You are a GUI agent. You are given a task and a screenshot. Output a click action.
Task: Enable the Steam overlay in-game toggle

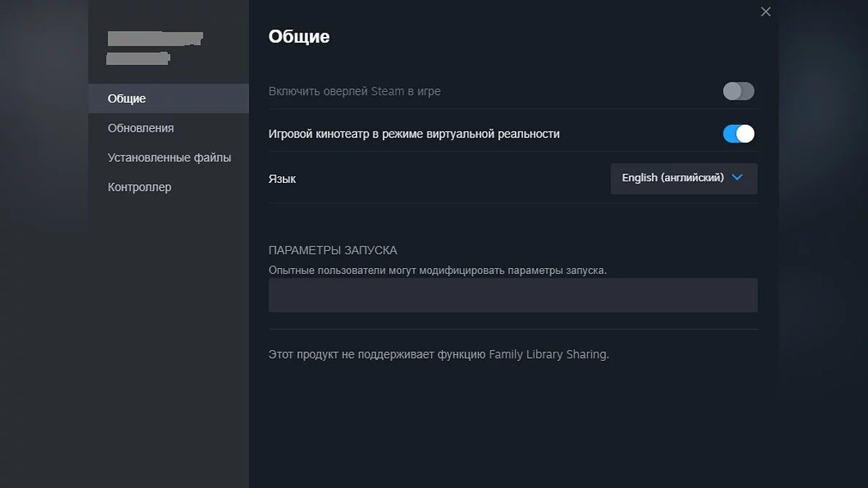click(739, 91)
